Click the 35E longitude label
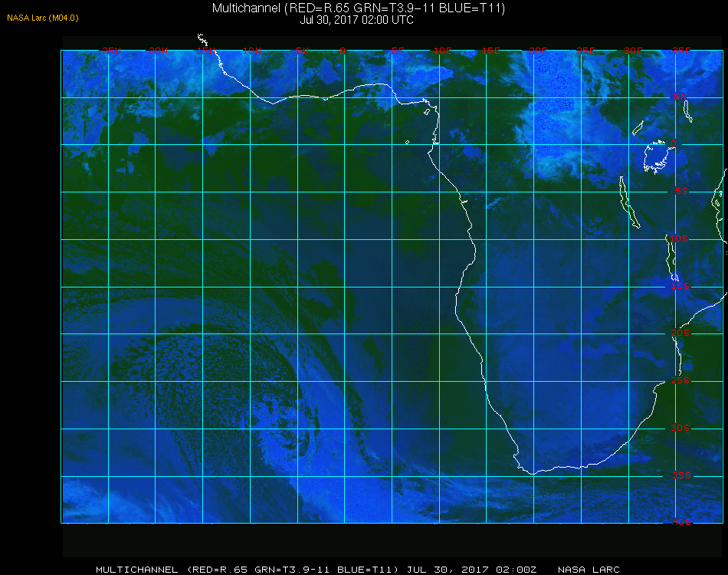This screenshot has height=575, width=728. pyautogui.click(x=681, y=51)
